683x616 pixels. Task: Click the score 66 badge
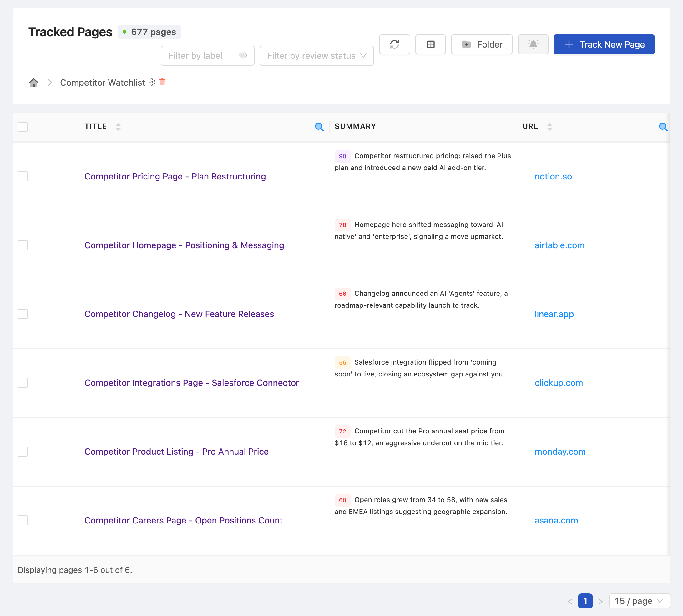[342, 293]
